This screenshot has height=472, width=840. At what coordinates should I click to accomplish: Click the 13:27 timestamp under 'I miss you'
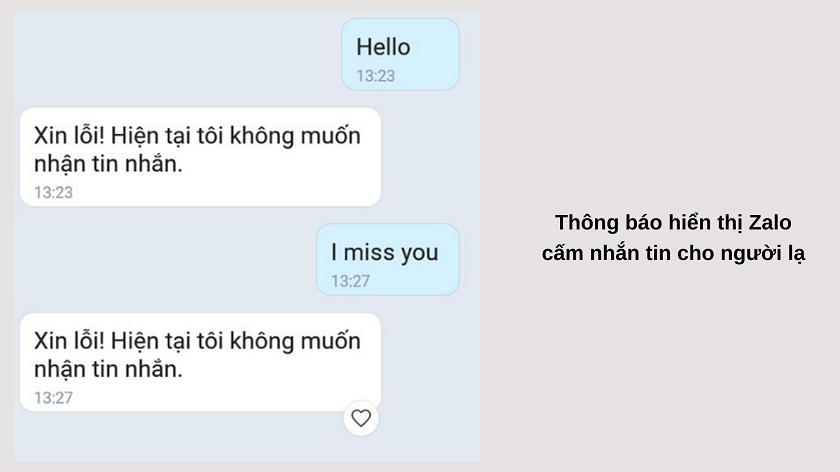(350, 281)
